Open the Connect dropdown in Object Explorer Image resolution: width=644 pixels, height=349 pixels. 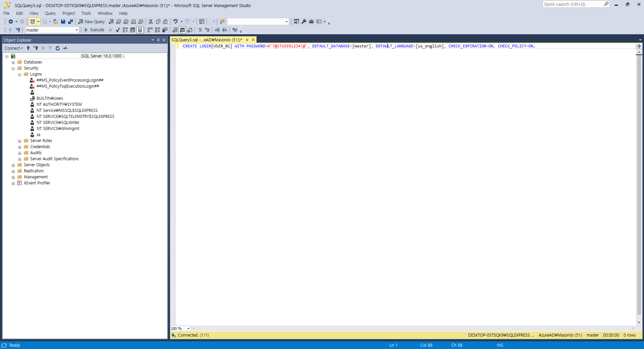[x=14, y=48]
